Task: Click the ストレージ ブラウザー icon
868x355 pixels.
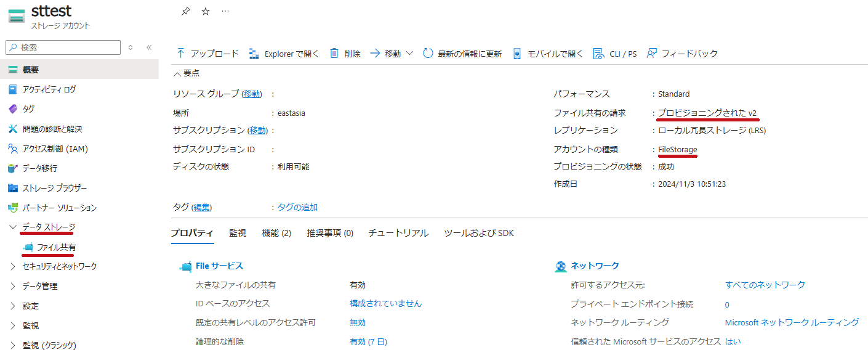Action: point(13,188)
